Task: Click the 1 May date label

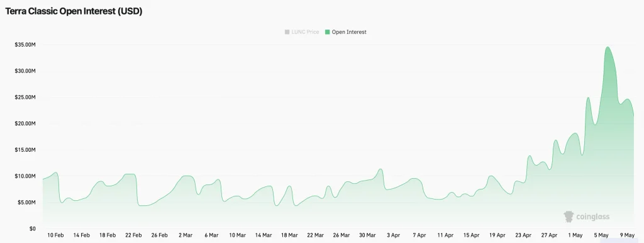Action: pyautogui.click(x=575, y=235)
